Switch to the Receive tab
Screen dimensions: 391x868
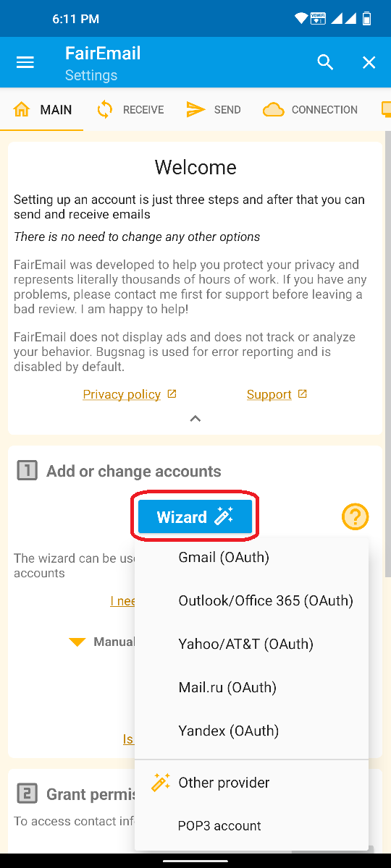point(130,110)
